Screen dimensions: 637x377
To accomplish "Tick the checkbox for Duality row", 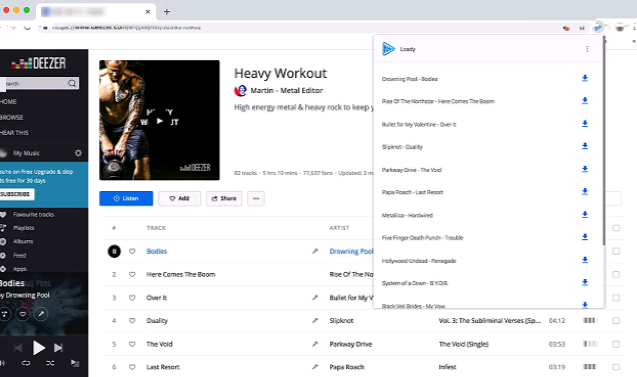I will 616,321.
